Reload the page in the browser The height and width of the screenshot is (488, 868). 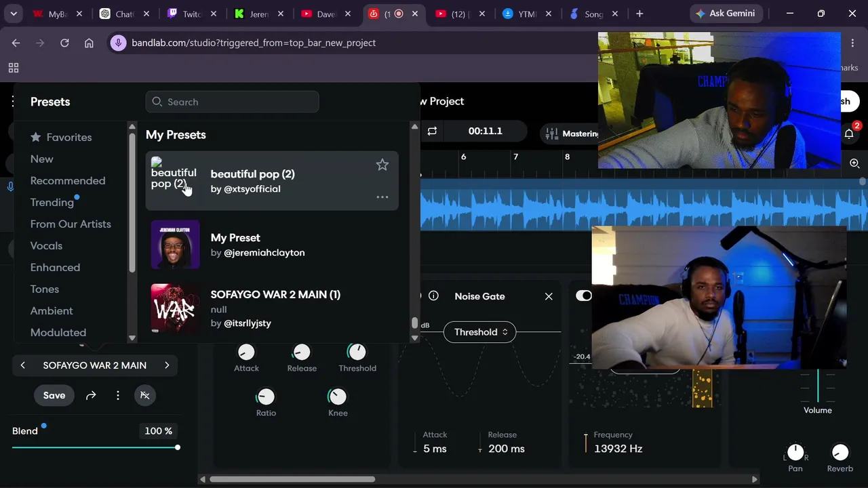[x=64, y=43]
